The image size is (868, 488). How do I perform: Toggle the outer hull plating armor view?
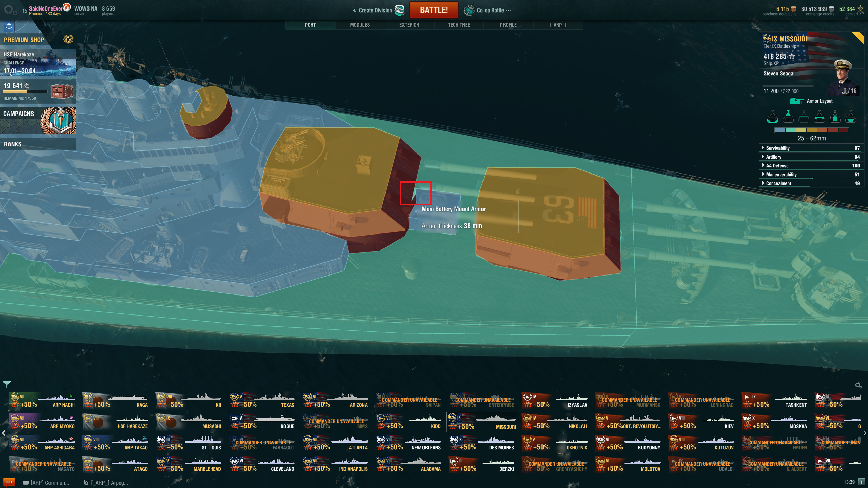(773, 117)
